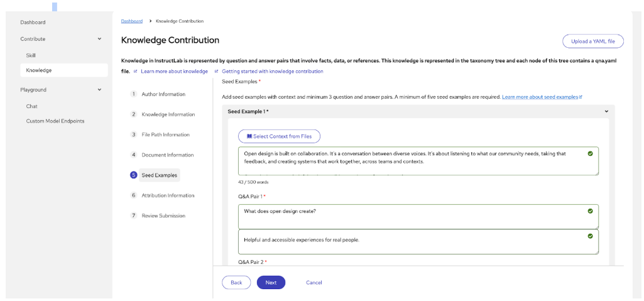Open Learn more about knowledge link

(x=174, y=72)
